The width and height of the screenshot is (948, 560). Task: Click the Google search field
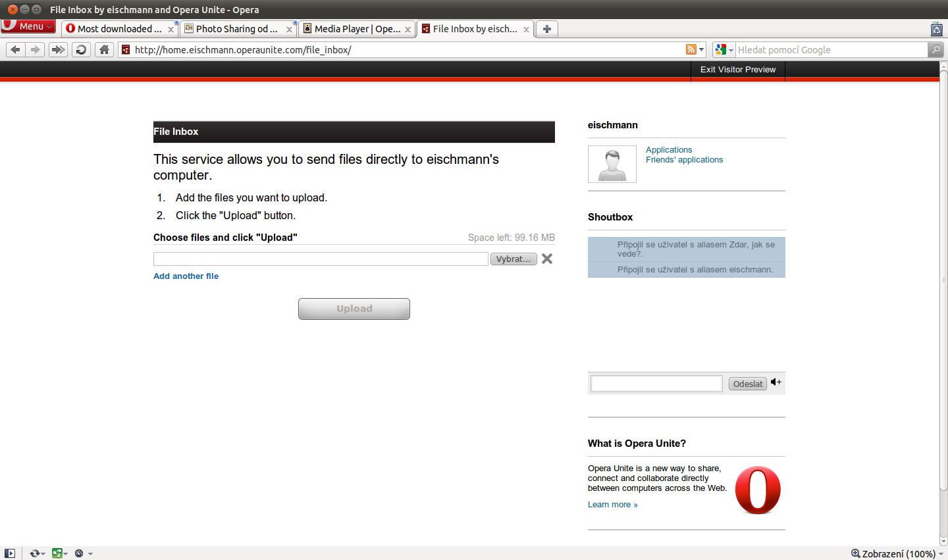(x=831, y=49)
